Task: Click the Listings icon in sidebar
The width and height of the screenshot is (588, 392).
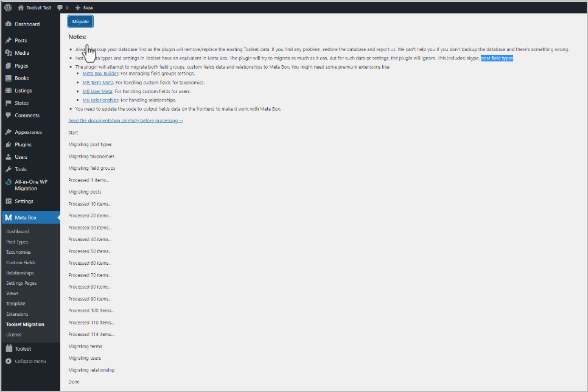Action: pyautogui.click(x=9, y=91)
